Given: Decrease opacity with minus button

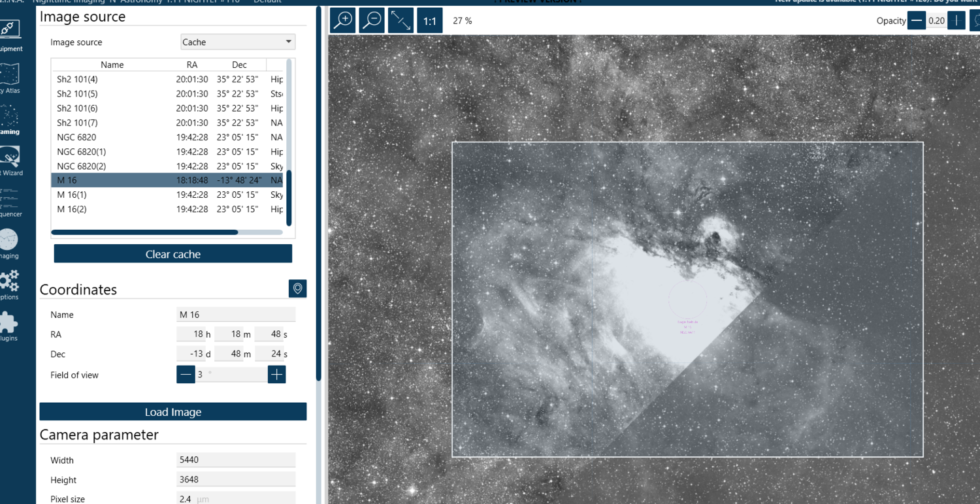Looking at the screenshot, I should [x=917, y=20].
